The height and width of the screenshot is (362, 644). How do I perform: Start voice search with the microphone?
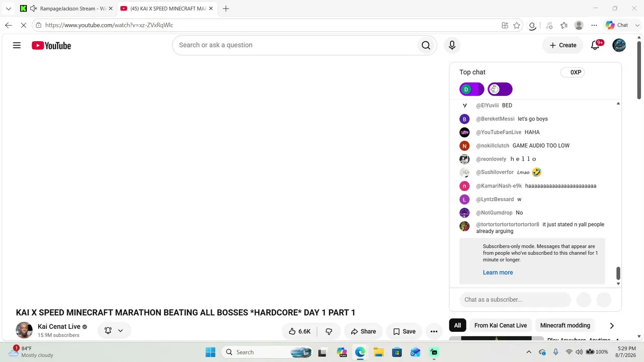pos(452,45)
